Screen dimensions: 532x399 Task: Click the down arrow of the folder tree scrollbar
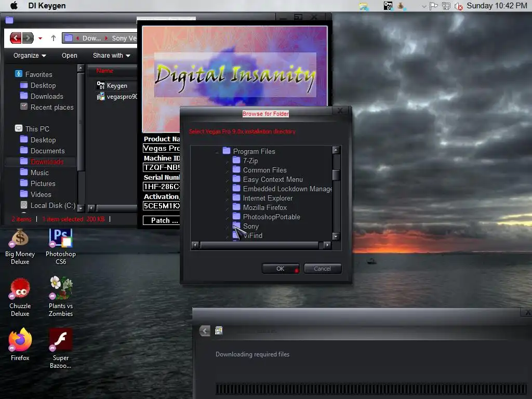pos(336,236)
